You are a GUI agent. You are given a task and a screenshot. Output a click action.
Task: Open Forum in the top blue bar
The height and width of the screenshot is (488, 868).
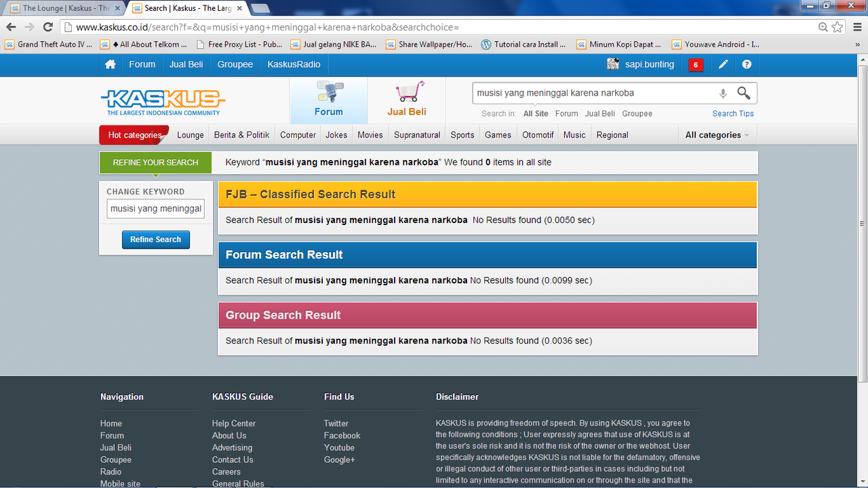pyautogui.click(x=142, y=64)
